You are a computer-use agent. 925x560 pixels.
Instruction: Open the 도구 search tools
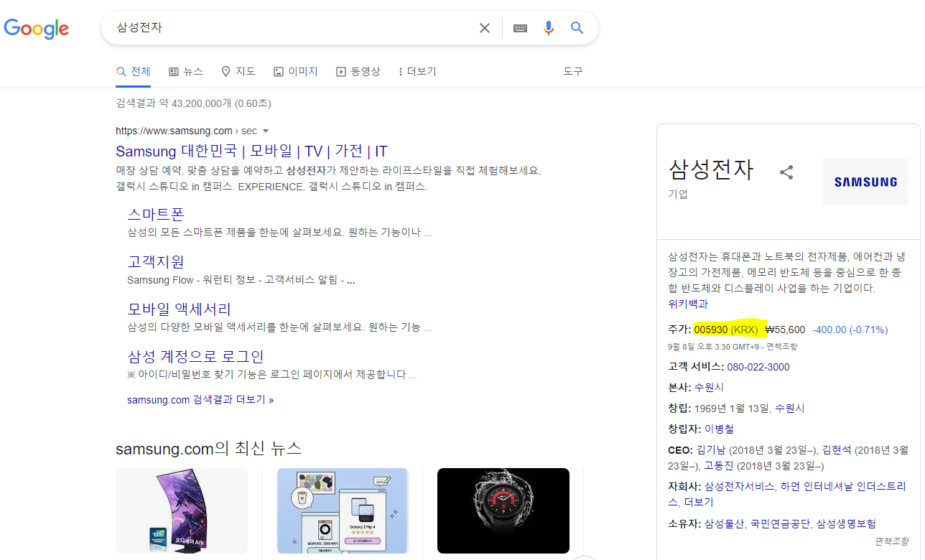point(573,72)
